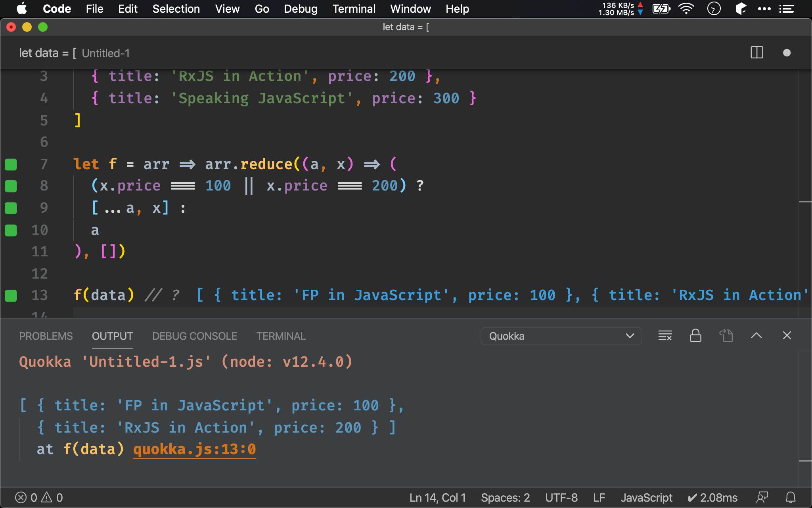Click the 'FP in JavaScript' output line

pyautogui.click(x=212, y=406)
